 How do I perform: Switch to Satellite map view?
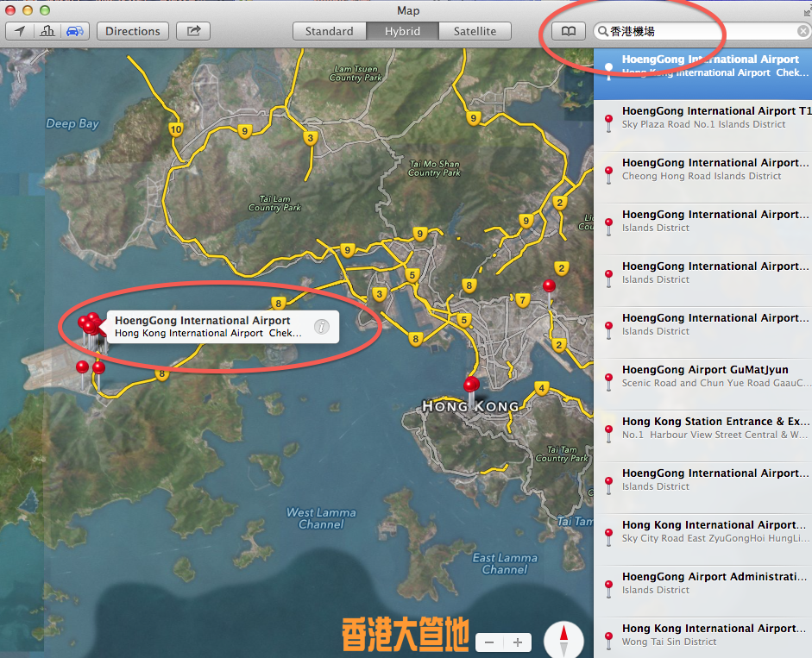475,31
